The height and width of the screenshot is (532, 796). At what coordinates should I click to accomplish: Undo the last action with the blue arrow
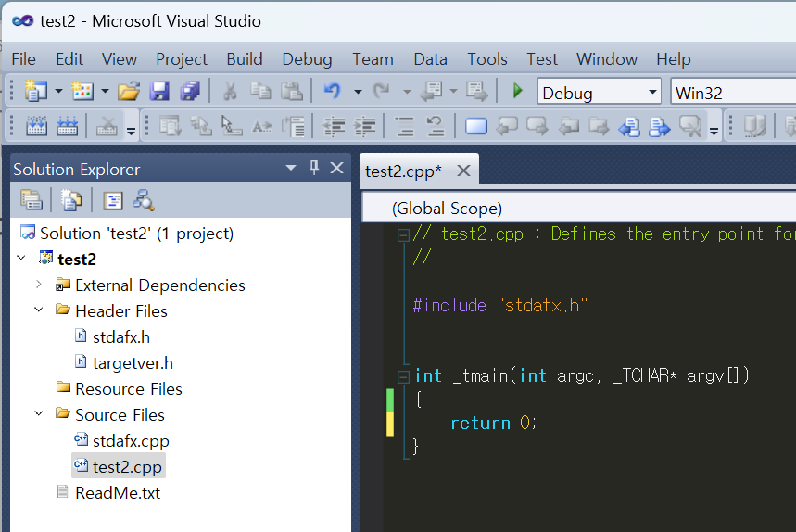(332, 92)
